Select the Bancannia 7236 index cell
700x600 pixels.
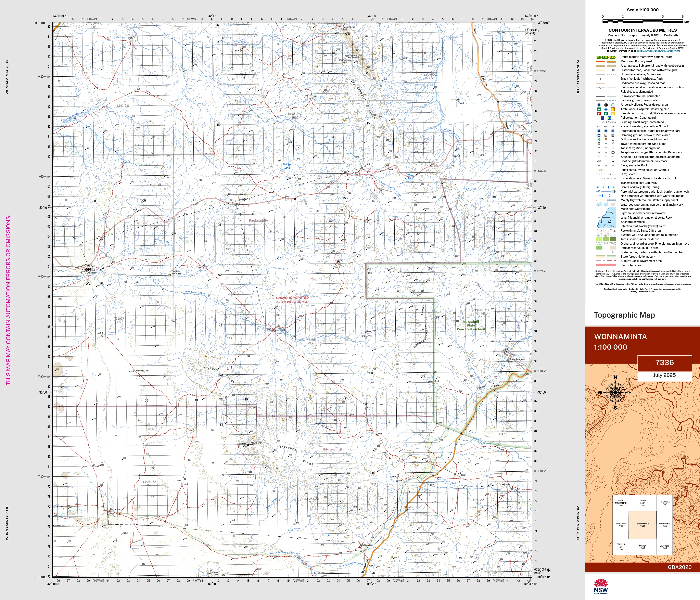621,525
